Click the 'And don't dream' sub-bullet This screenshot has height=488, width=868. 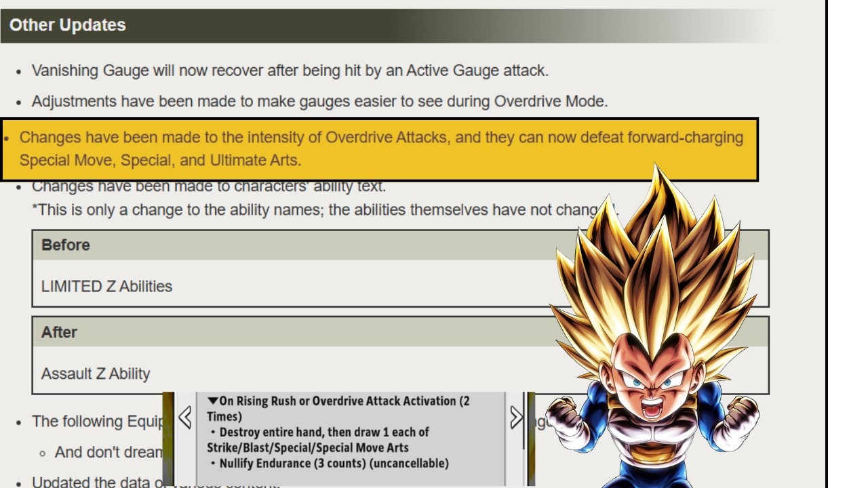[x=108, y=452]
